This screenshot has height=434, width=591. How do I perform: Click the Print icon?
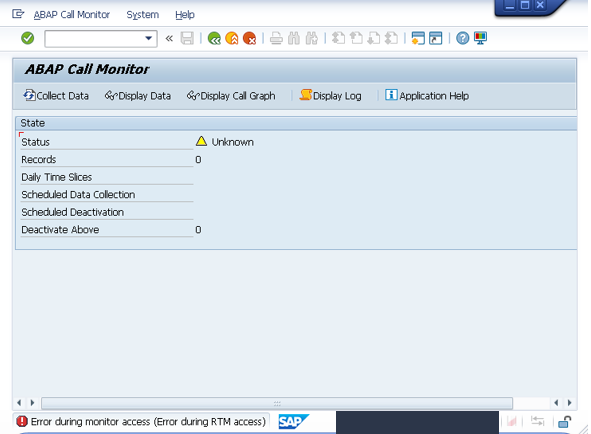pyautogui.click(x=276, y=38)
